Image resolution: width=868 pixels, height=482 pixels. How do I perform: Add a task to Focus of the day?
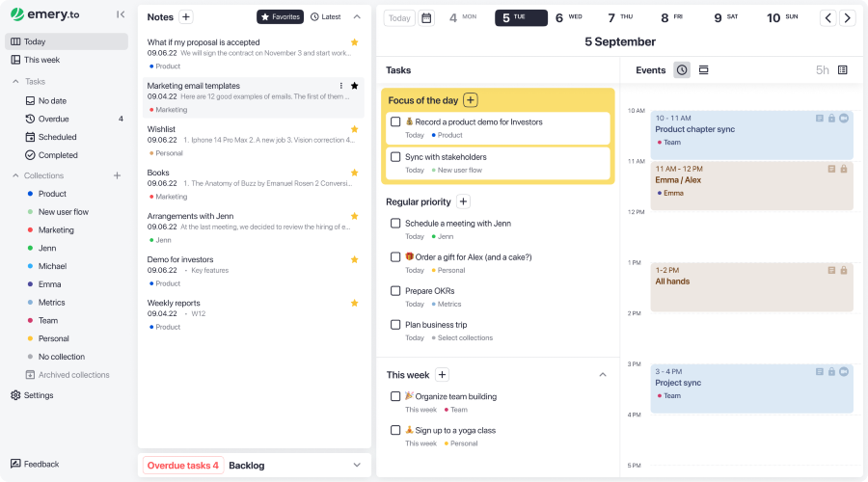tap(471, 100)
